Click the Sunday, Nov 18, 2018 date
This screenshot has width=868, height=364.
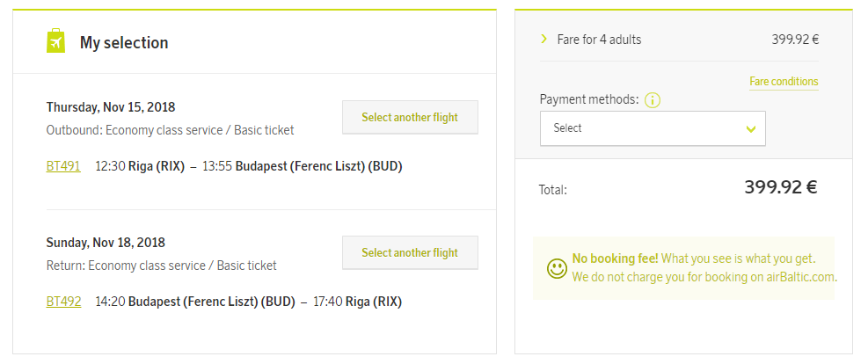(x=106, y=243)
